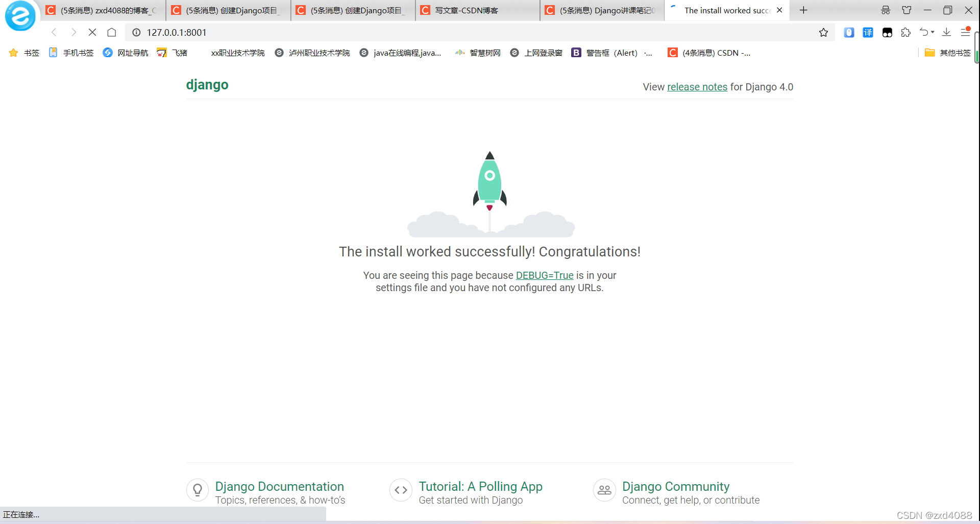Image resolution: width=980 pixels, height=524 pixels.
Task: Open the 上网登录窗 bookmark
Action: point(536,53)
